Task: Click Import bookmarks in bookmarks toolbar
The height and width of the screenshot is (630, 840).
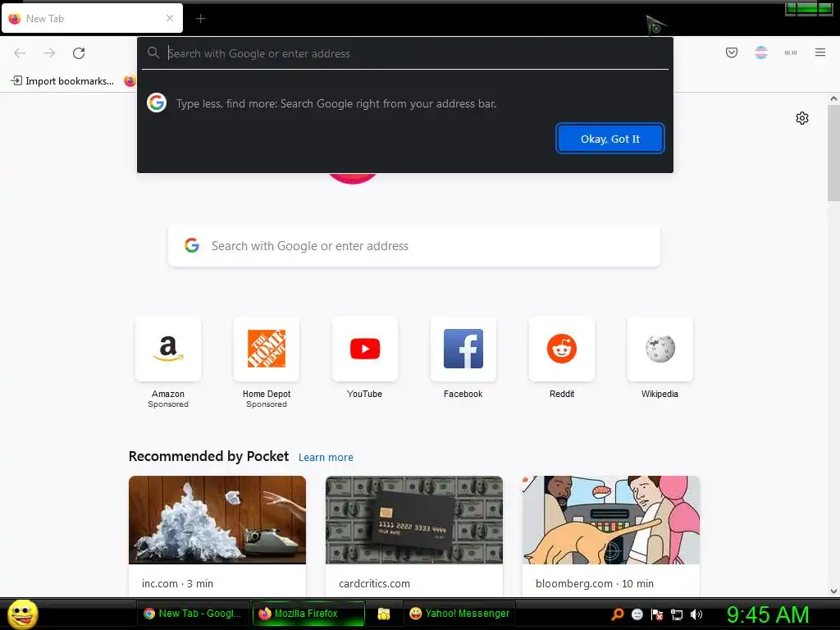Action: coord(62,81)
